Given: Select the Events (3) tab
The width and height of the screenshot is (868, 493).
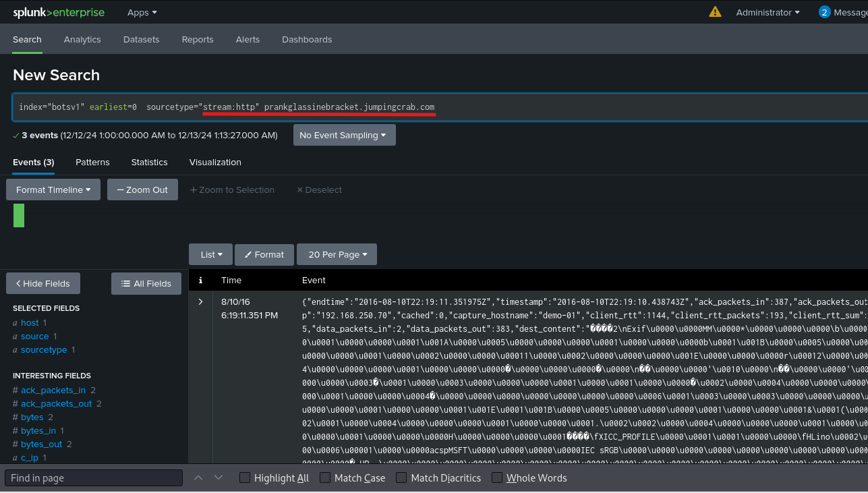Looking at the screenshot, I should pos(34,162).
